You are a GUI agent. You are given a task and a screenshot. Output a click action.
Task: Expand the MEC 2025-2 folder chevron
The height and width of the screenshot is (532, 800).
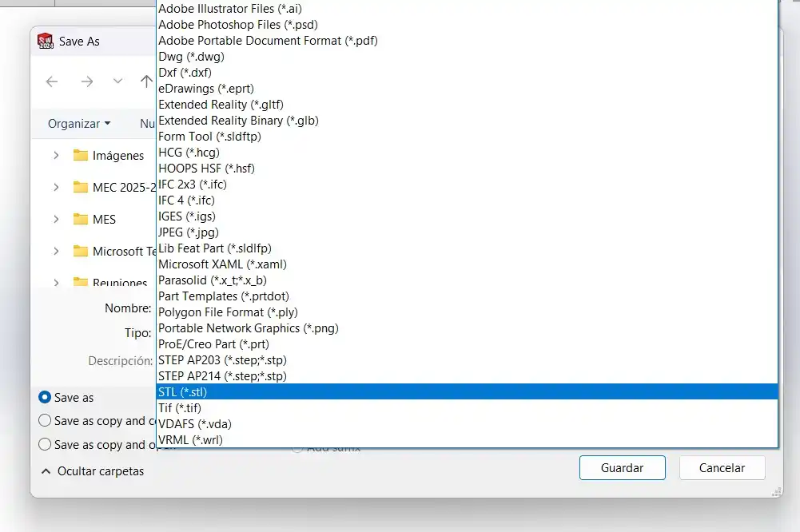56,187
